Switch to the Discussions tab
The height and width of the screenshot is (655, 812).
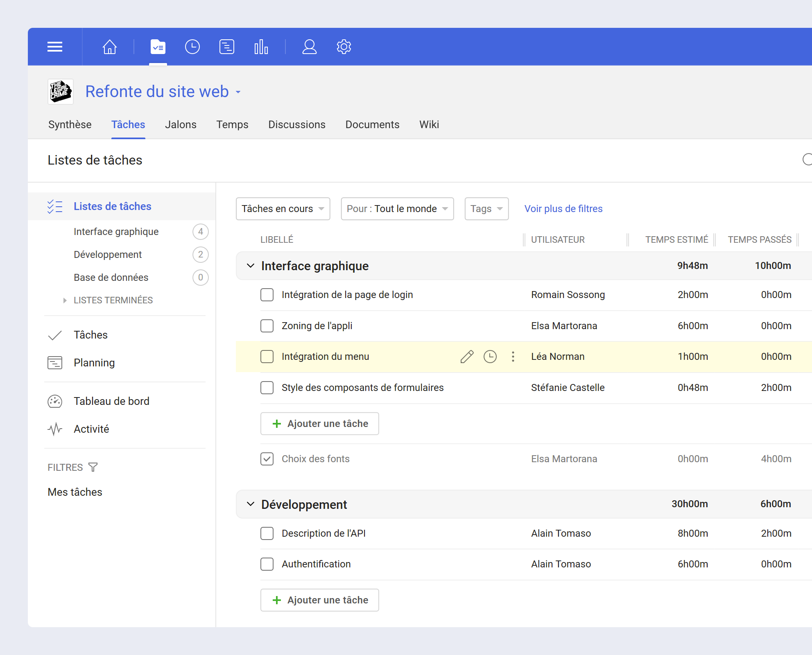click(x=297, y=124)
